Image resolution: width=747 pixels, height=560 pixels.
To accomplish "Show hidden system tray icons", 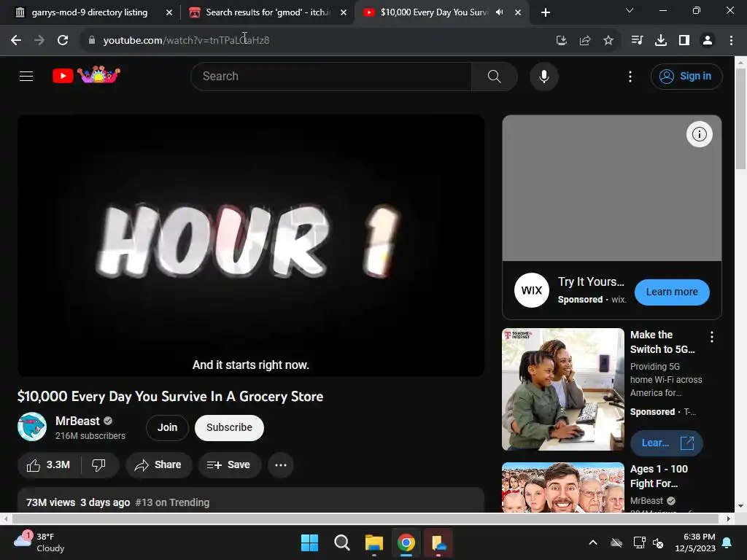I will [x=593, y=542].
